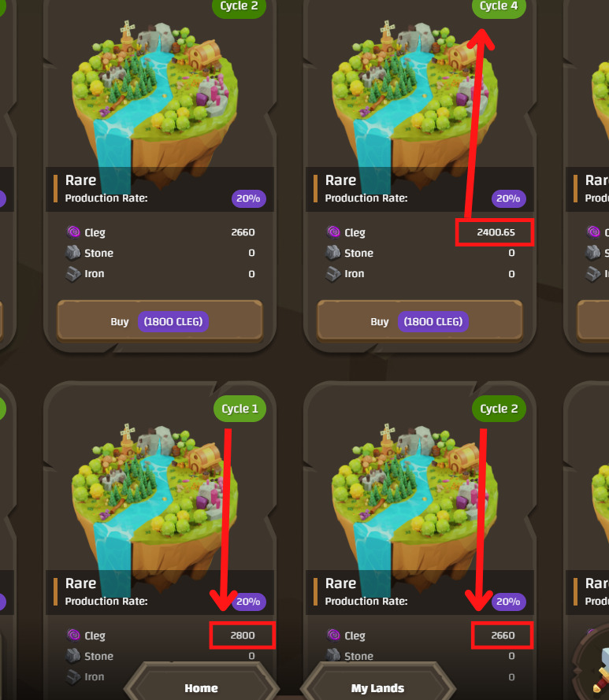Click the Cleg icon on the top-left Cycle 2 card
The width and height of the screenshot is (609, 700).
(x=73, y=232)
